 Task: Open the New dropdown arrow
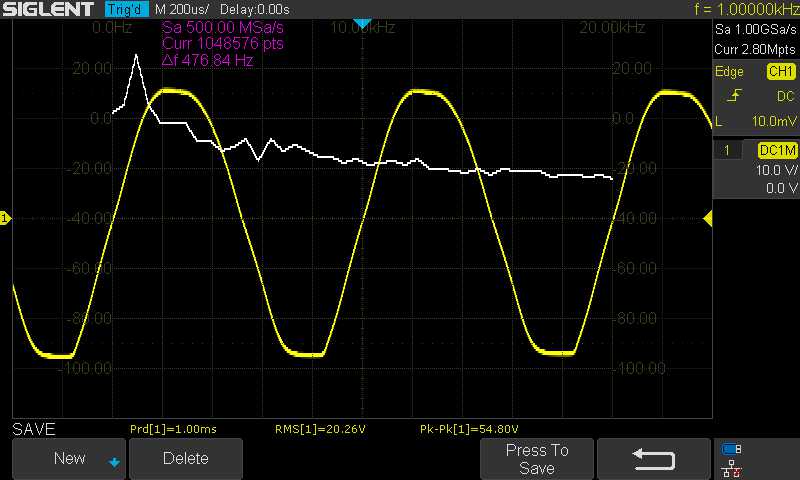click(x=114, y=462)
